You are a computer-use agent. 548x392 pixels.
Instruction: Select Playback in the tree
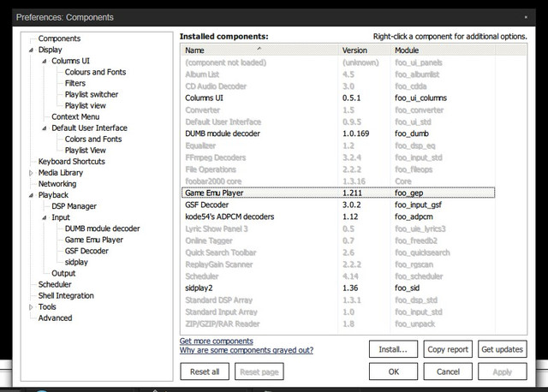click(53, 195)
